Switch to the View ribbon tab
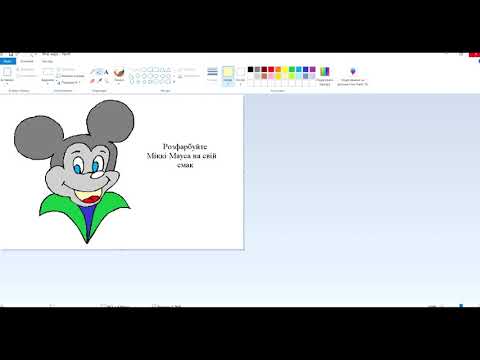The width and height of the screenshot is (480, 360). tap(47, 61)
